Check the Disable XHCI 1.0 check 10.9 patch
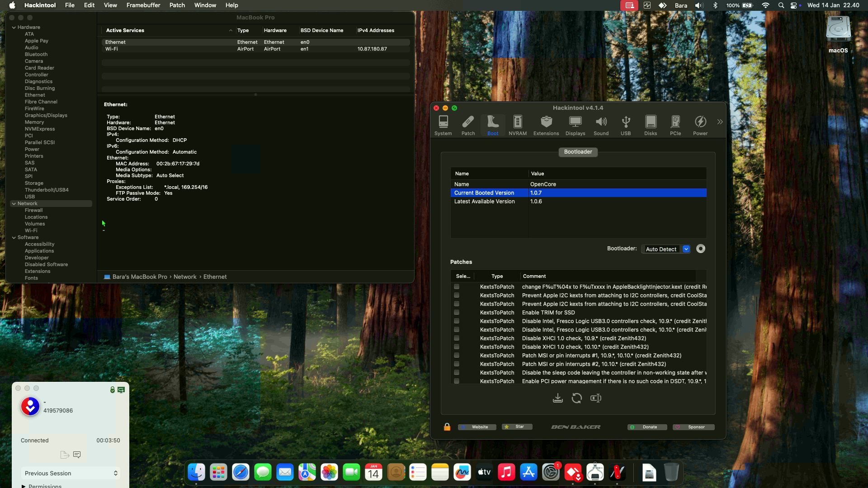 coord(457,338)
